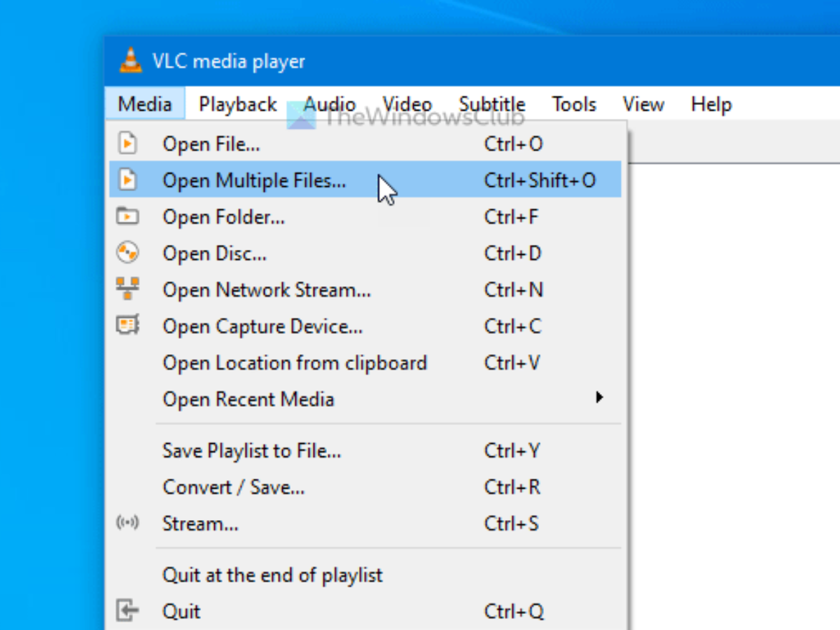Click the Stream broadcast icon
Viewport: 840px width, 630px height.
tap(127, 523)
